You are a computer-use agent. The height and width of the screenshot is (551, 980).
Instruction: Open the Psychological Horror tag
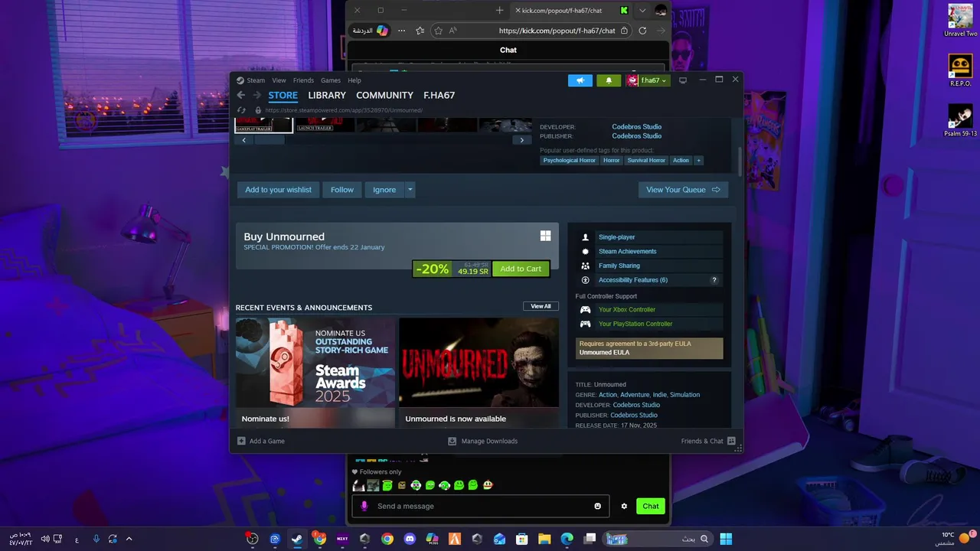click(x=569, y=161)
